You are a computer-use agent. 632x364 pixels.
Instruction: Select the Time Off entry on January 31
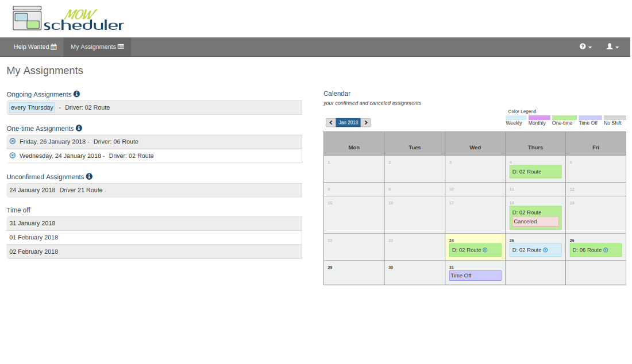[x=475, y=276]
